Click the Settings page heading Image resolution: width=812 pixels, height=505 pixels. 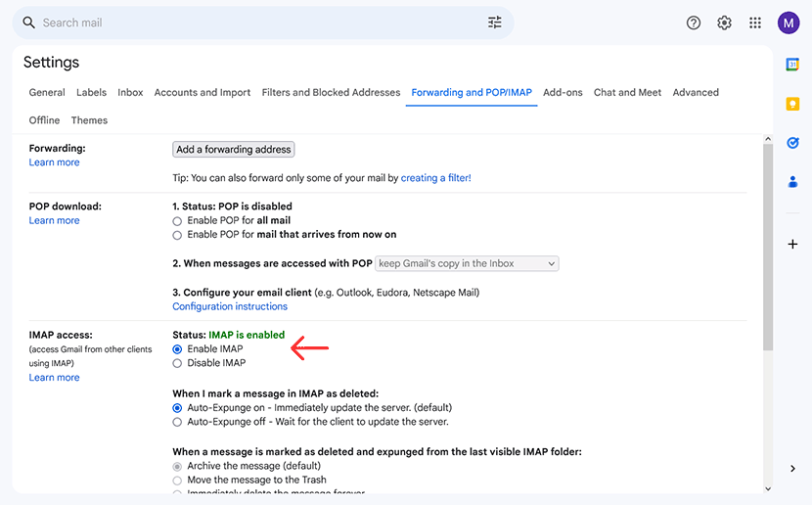point(51,63)
